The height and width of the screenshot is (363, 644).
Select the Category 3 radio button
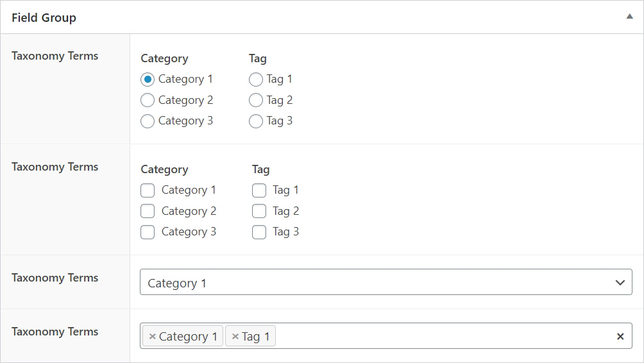148,121
